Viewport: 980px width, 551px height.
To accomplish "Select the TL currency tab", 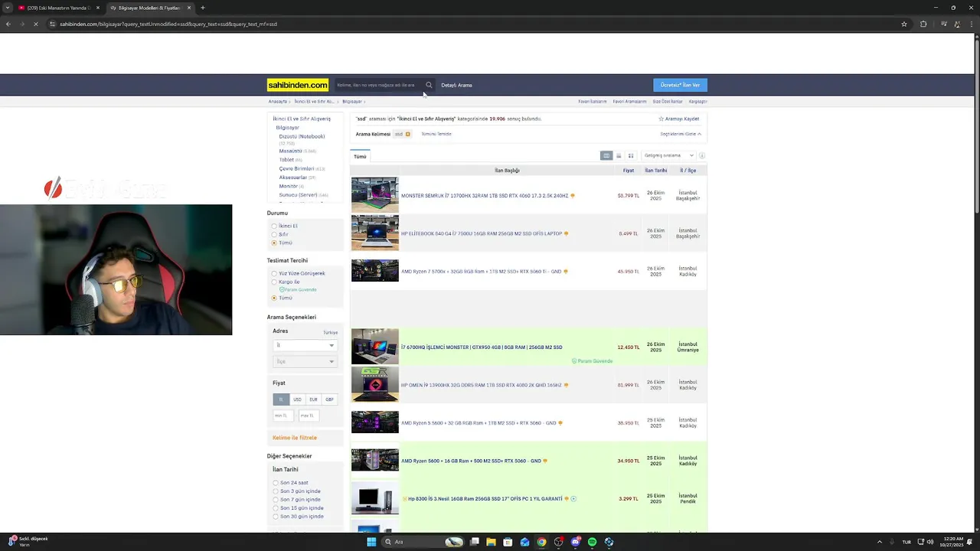I will (281, 399).
